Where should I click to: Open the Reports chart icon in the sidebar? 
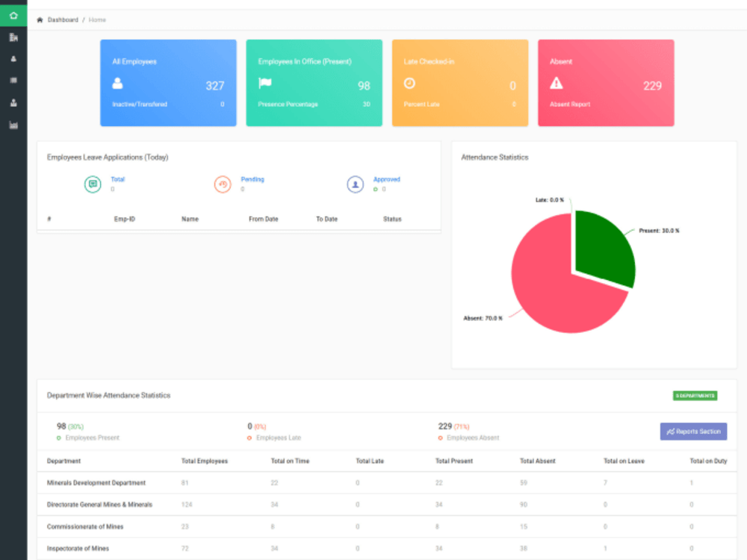coord(13,125)
